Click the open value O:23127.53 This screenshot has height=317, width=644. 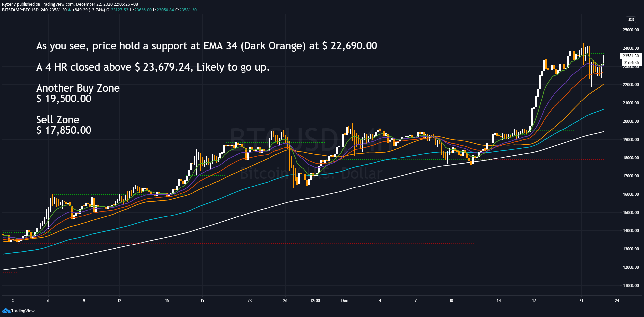click(117, 10)
